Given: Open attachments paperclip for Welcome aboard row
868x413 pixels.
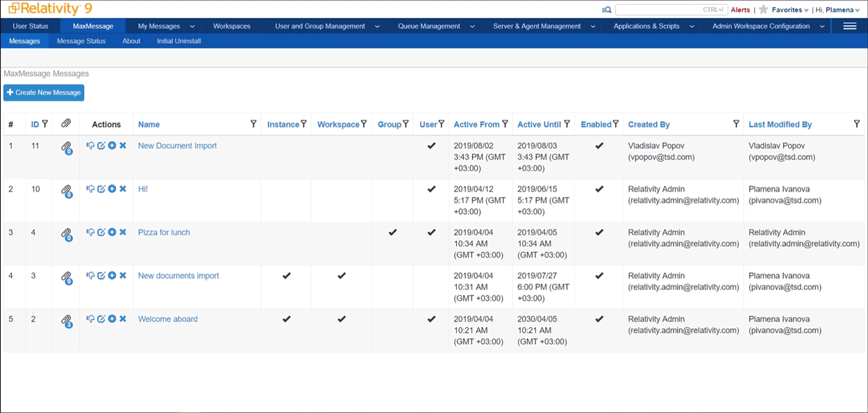Looking at the screenshot, I should (x=66, y=321).
